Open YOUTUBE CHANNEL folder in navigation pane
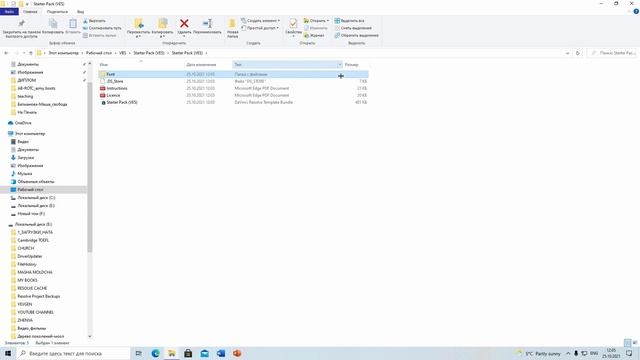640x360 pixels. 35,312
